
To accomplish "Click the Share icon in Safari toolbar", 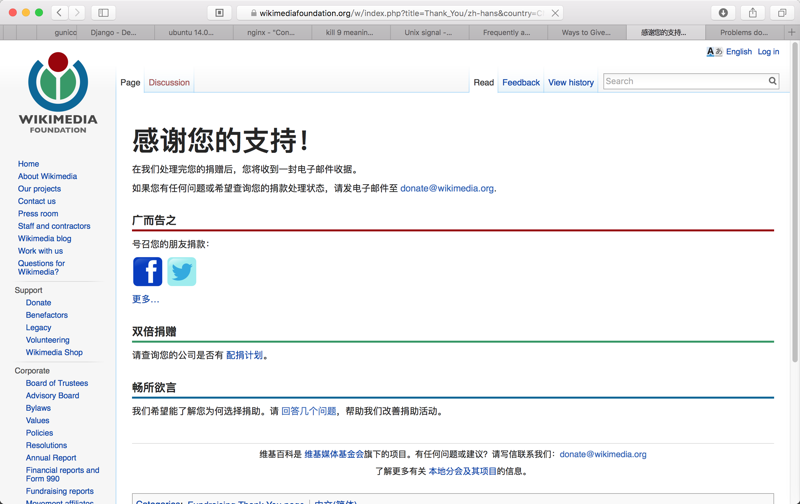I will [x=753, y=13].
